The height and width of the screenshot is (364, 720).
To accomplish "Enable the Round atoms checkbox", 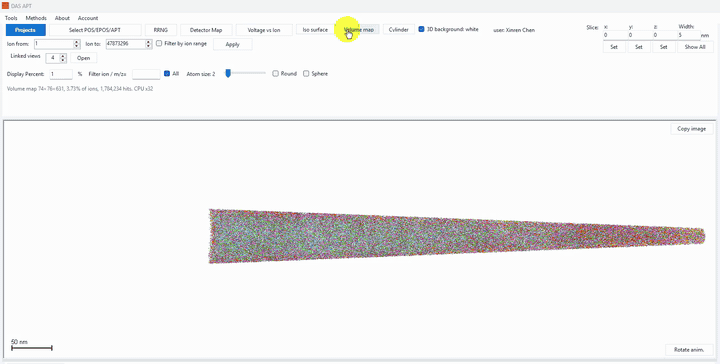I will pyautogui.click(x=276, y=73).
